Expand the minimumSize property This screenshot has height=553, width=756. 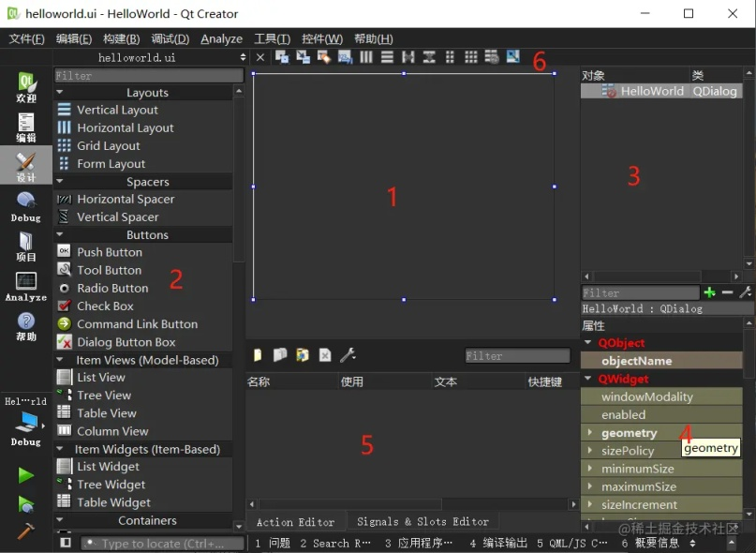click(589, 468)
